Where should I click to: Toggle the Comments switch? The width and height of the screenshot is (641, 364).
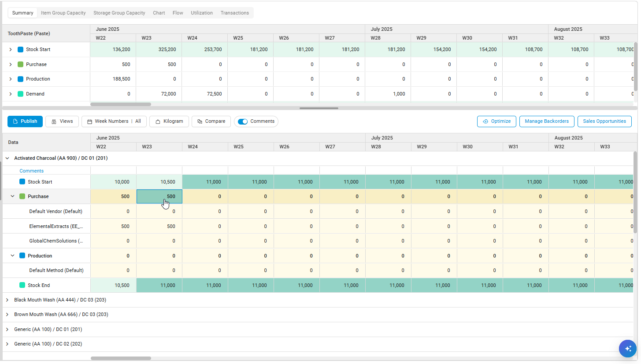coord(242,121)
